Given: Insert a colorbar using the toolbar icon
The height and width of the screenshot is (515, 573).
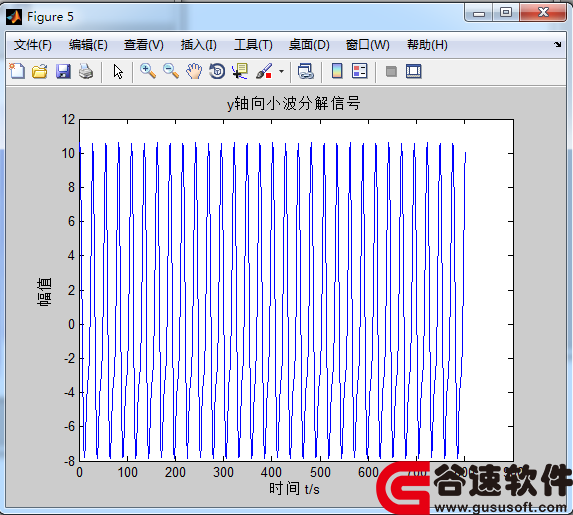Looking at the screenshot, I should point(337,71).
